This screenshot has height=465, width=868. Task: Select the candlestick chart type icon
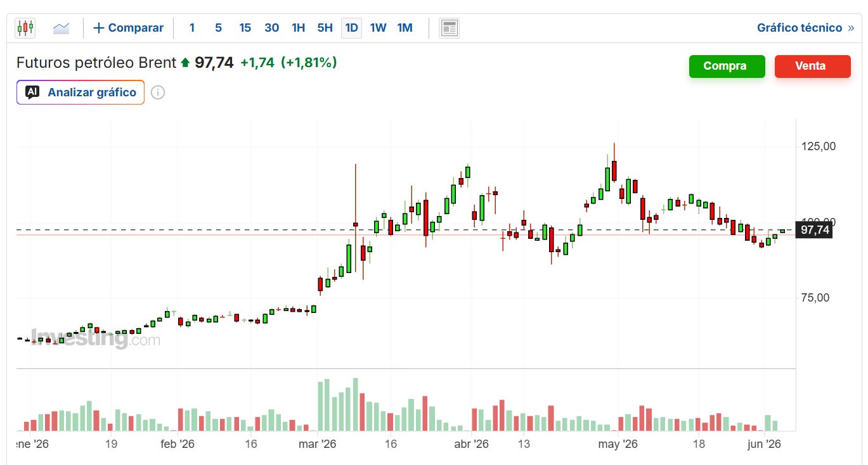25,28
